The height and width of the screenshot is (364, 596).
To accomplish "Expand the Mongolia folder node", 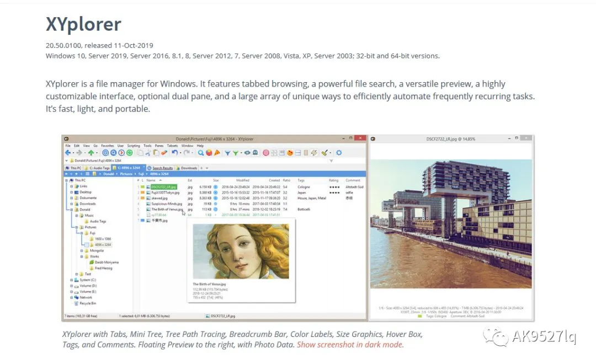I will point(82,251).
